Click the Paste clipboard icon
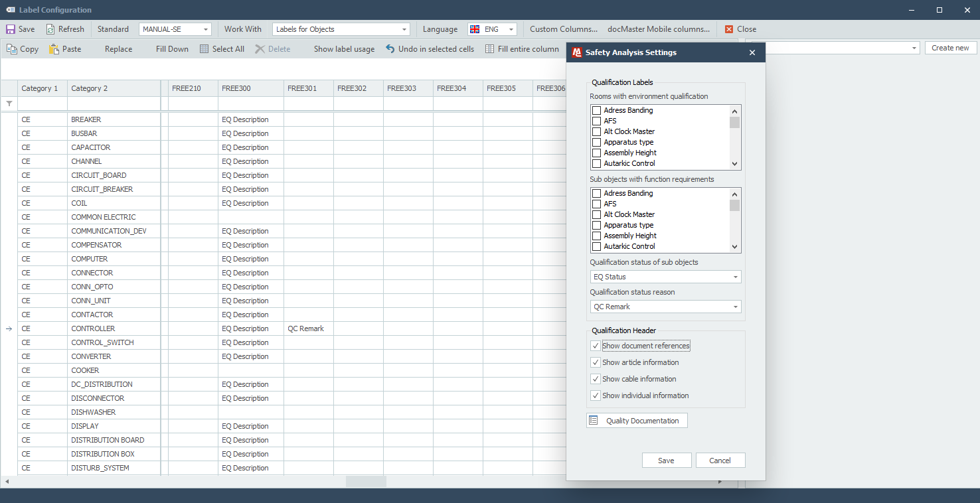The height and width of the screenshot is (503, 980). click(x=54, y=49)
